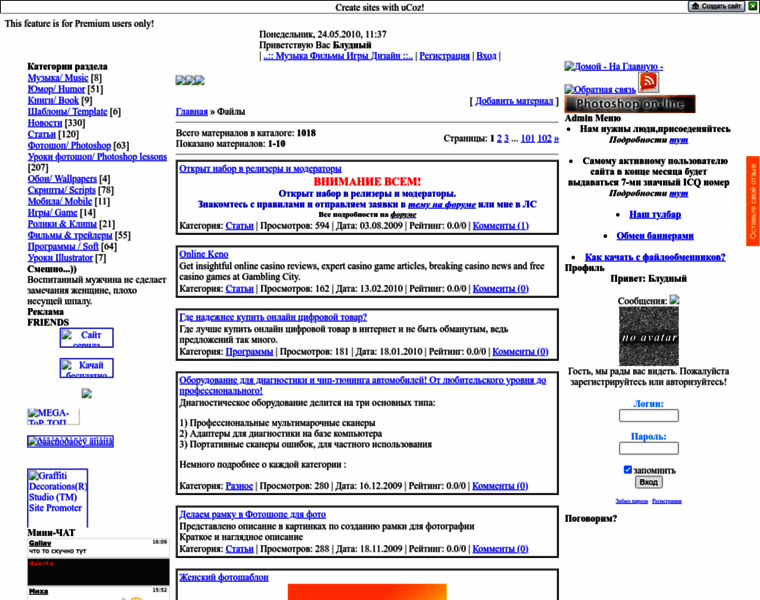Open the 'Наш тулбар' link
The image size is (760, 600).
click(655, 214)
